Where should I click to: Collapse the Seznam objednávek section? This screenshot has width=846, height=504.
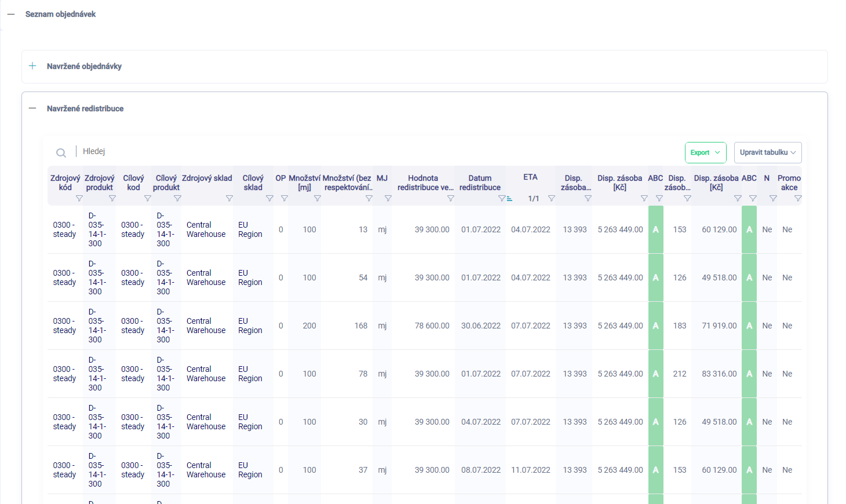(x=11, y=14)
